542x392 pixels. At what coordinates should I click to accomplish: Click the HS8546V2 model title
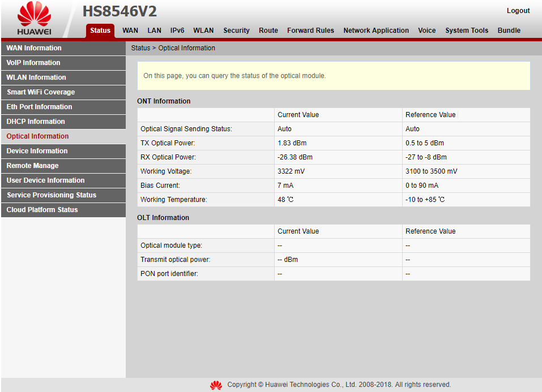[x=120, y=11]
